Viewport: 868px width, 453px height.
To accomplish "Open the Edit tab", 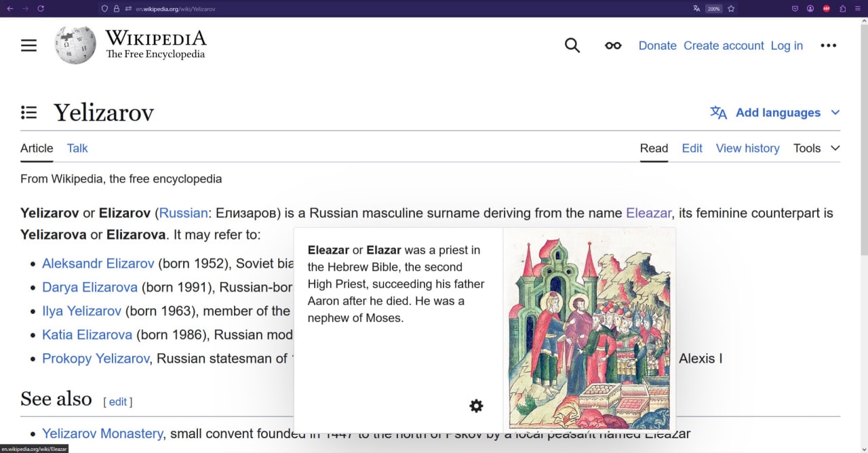I will [692, 148].
